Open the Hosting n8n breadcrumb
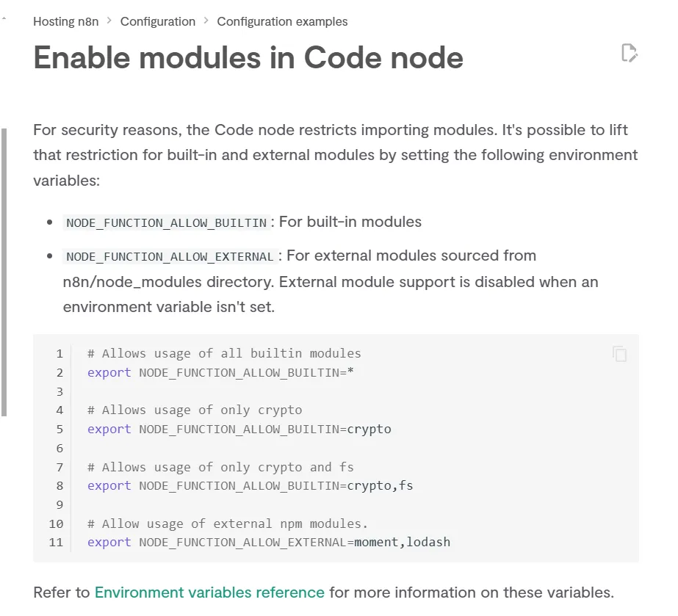The image size is (678, 616). [65, 21]
